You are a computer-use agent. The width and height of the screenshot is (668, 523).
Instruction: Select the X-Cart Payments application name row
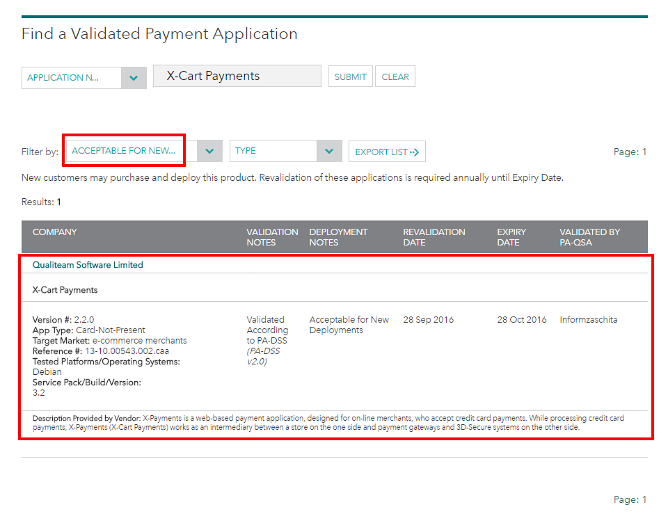65,290
